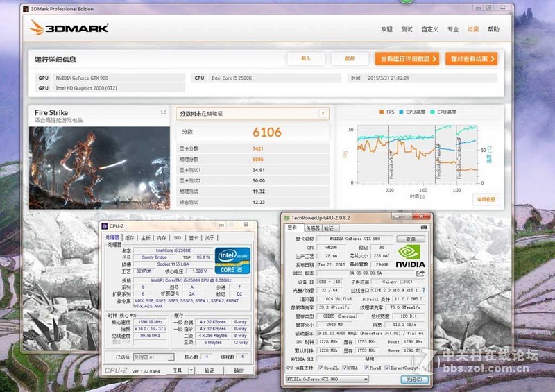The width and height of the screenshot is (555, 392).
Task: Click the 确定 button in CPU-Z
Action: click(239, 370)
